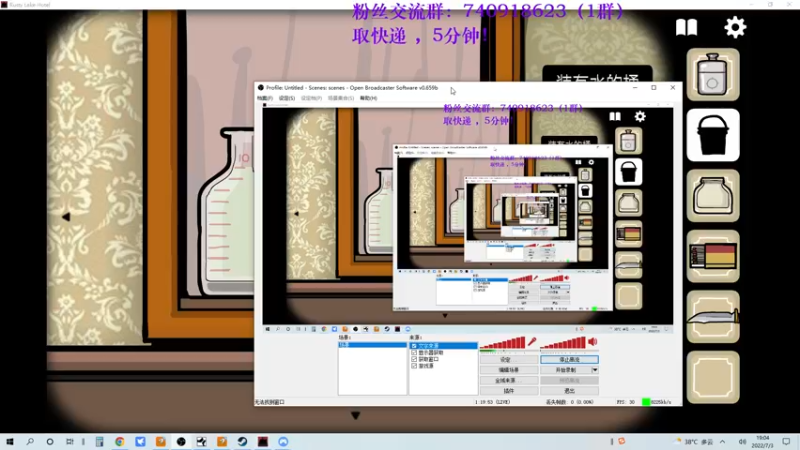Select the knife inventory item

click(x=713, y=316)
